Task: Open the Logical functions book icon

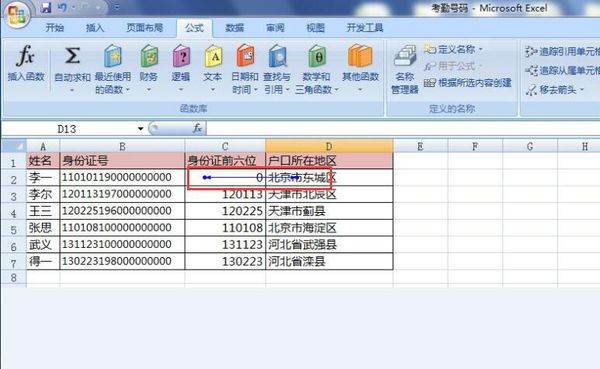Action: tap(181, 56)
